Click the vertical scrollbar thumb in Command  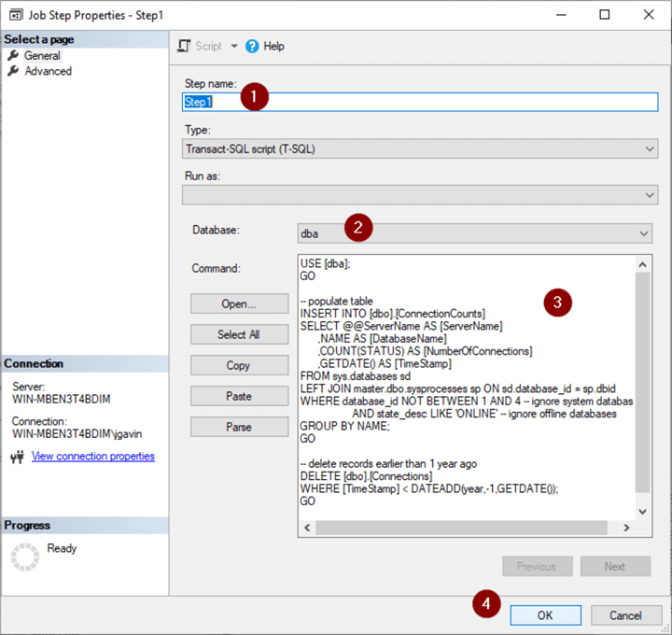[x=642, y=383]
